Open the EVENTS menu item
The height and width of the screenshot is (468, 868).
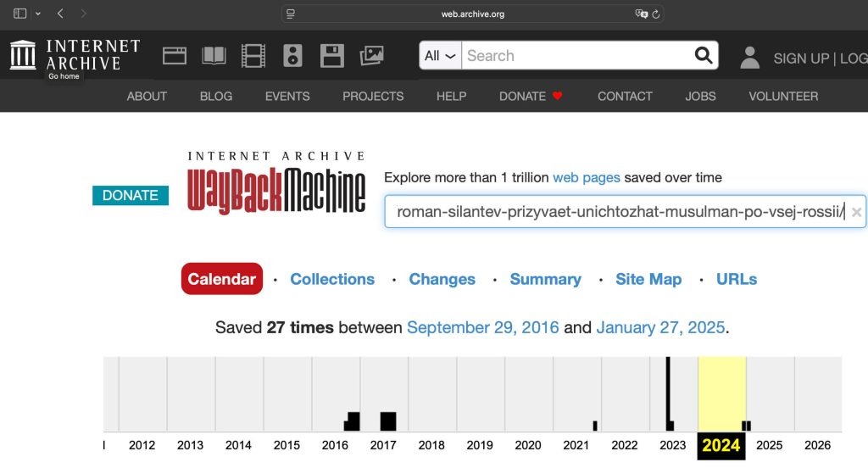pyautogui.click(x=287, y=96)
